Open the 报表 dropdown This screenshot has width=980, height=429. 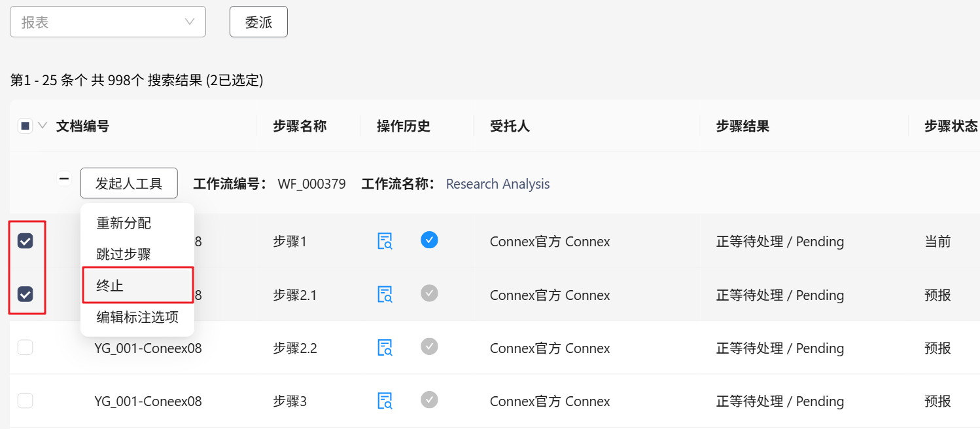pyautogui.click(x=108, y=22)
